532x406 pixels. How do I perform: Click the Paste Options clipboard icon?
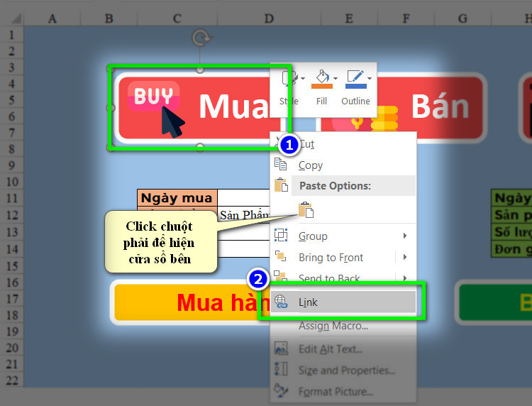(281, 185)
